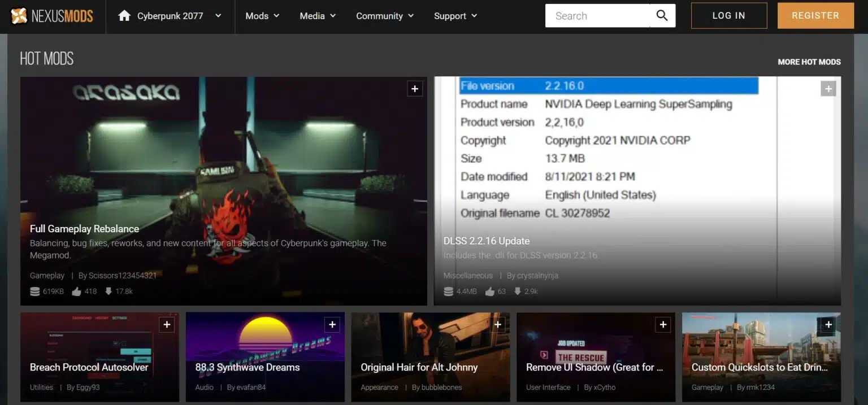Open the Miscellaneous category under DLSS Update
This screenshot has width=868, height=405.
pos(468,276)
